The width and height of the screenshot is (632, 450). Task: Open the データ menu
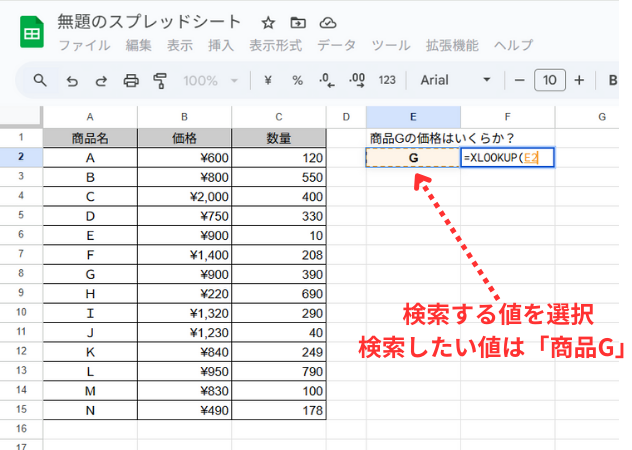(337, 46)
